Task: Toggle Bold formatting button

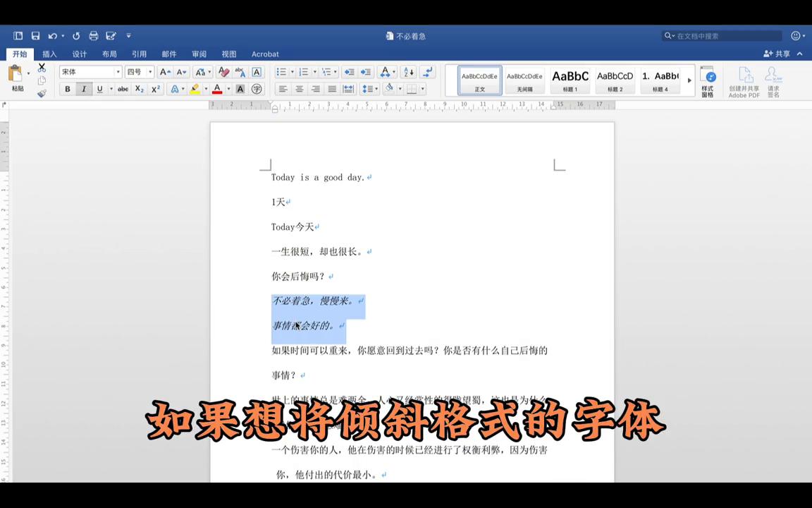Action: coord(68,89)
